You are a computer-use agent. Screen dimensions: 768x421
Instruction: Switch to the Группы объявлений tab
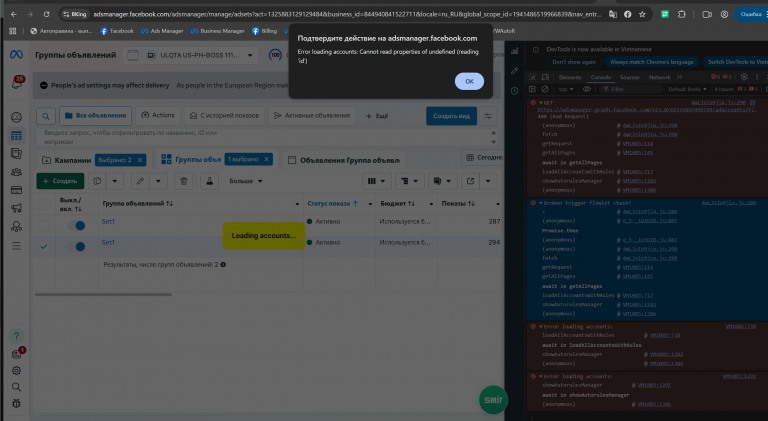tap(198, 159)
